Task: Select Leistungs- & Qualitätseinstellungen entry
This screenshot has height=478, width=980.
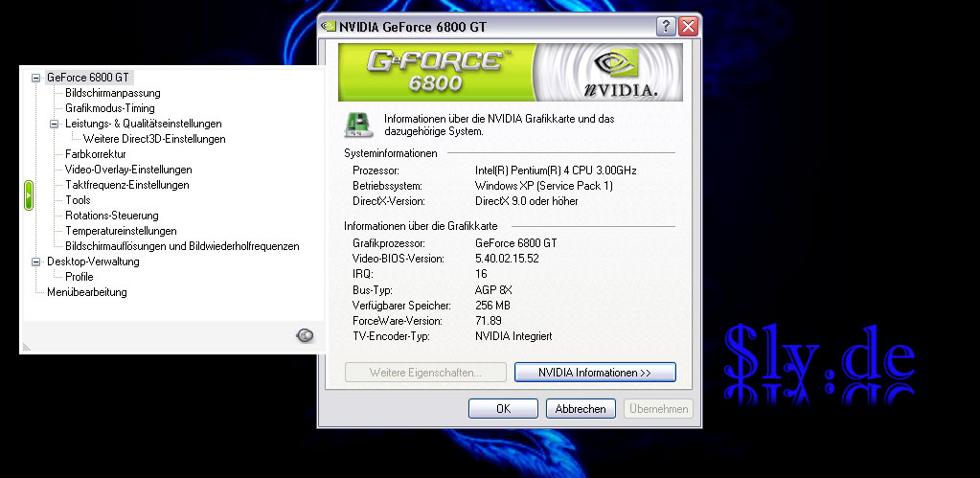Action: pos(144,124)
